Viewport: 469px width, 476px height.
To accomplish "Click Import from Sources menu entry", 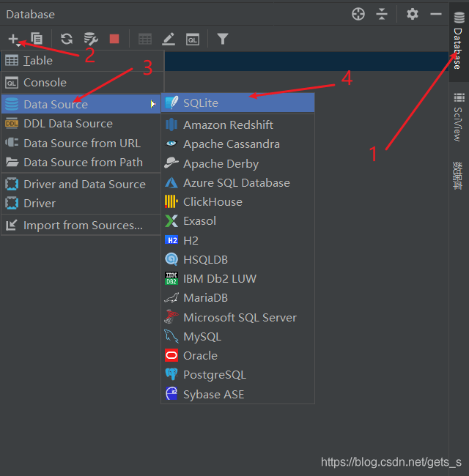I will click(x=83, y=225).
